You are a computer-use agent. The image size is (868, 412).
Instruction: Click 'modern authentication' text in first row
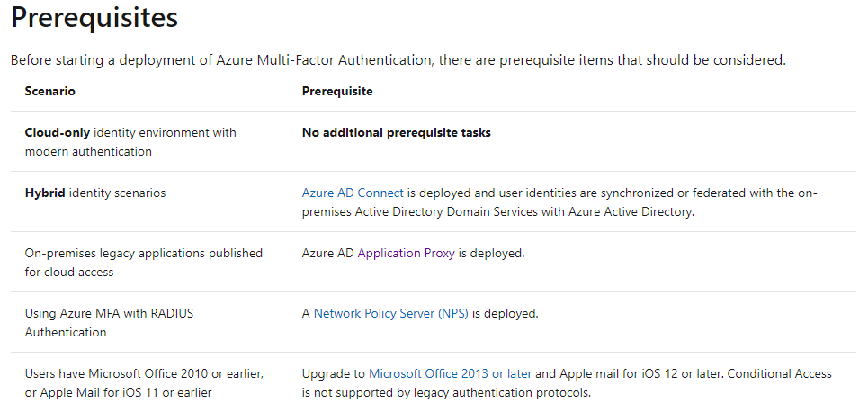point(88,152)
